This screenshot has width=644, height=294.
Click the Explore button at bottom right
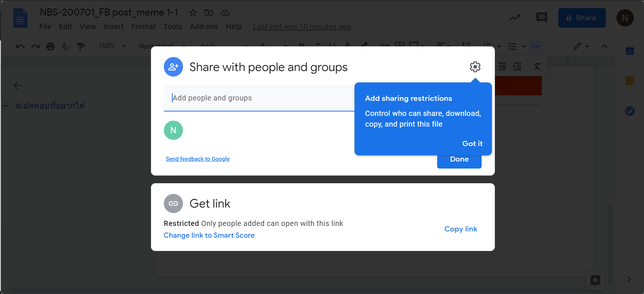click(x=595, y=280)
